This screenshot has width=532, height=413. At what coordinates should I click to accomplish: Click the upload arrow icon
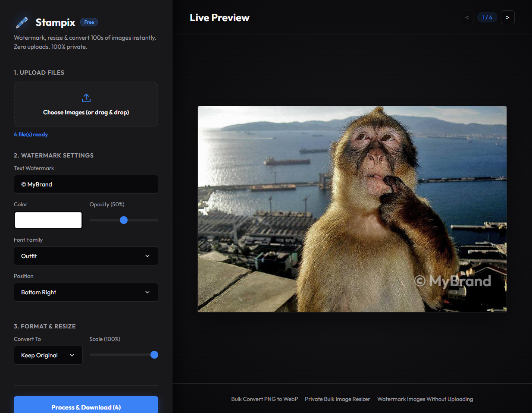click(x=86, y=98)
